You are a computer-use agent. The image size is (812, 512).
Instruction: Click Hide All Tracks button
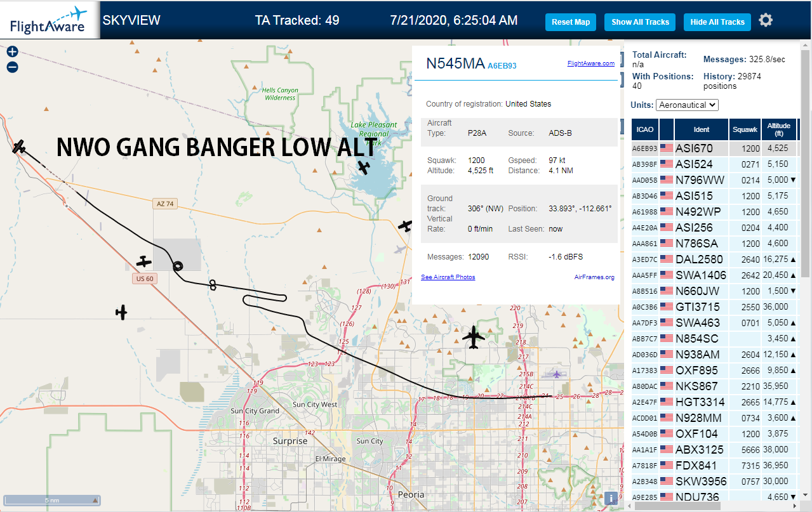tap(717, 22)
